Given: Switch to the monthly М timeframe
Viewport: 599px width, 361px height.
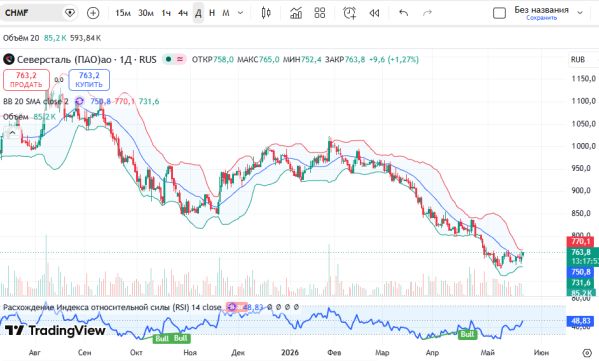Looking at the screenshot, I should 226,13.
